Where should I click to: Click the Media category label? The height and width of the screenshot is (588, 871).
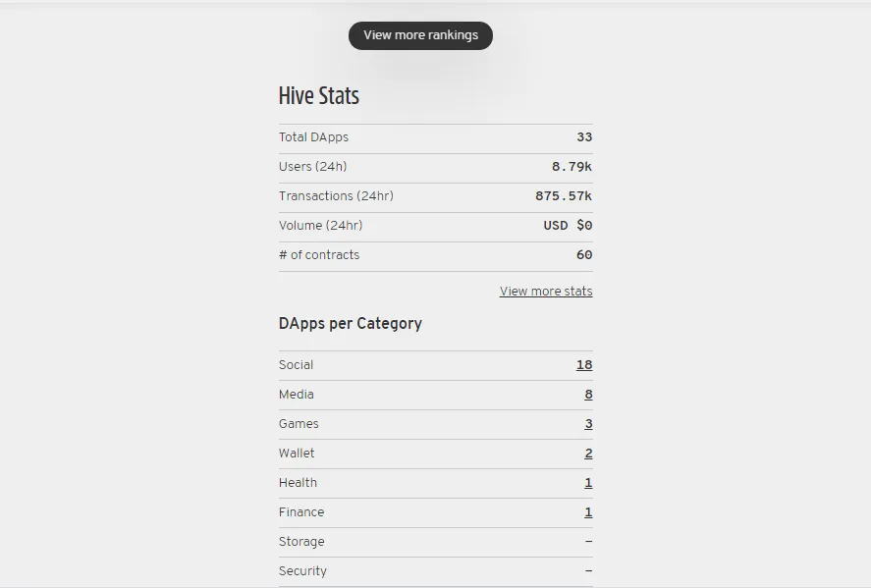pos(297,395)
